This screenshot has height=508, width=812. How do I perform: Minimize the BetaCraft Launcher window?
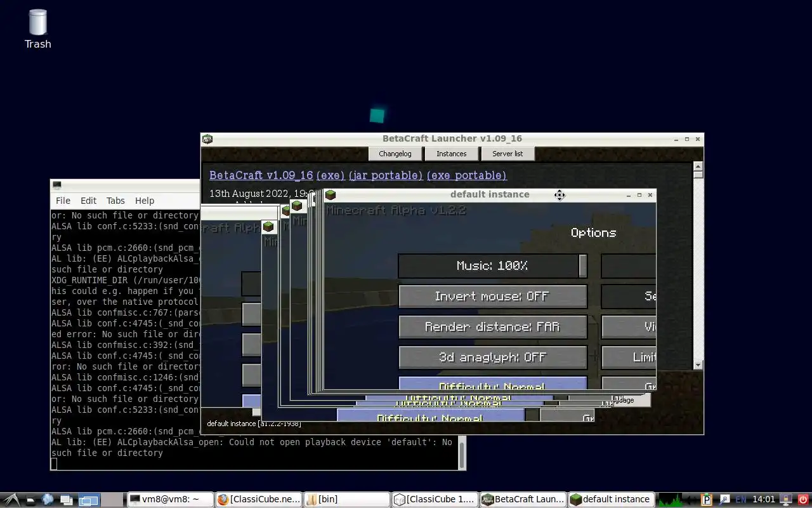pyautogui.click(x=676, y=139)
